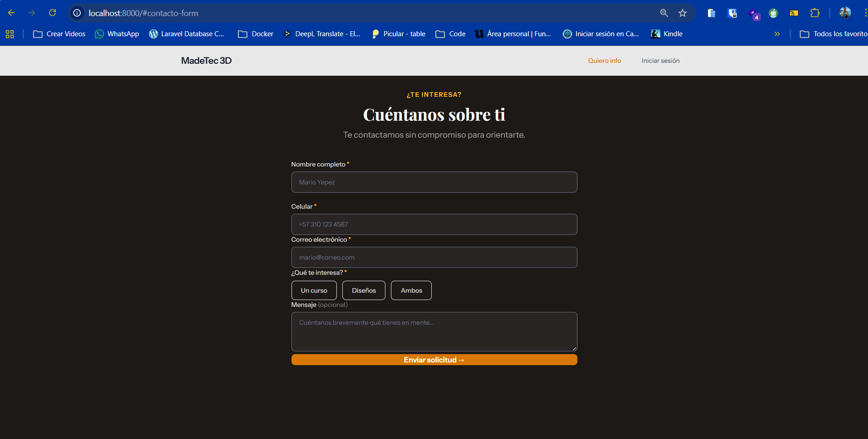
Task: Open the Iniciar sesión en Ca... bookmark
Action: [601, 34]
